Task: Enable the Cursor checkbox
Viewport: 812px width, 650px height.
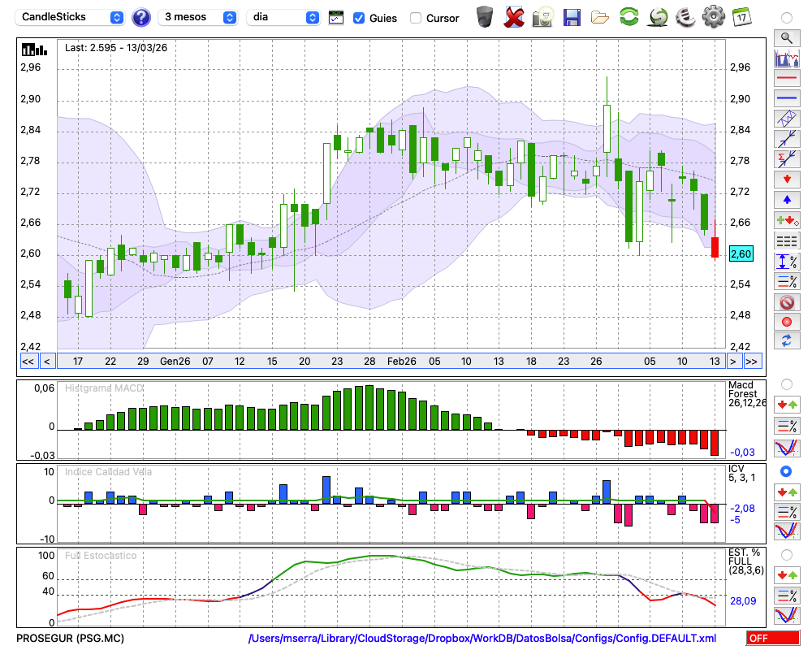Action: click(x=415, y=18)
